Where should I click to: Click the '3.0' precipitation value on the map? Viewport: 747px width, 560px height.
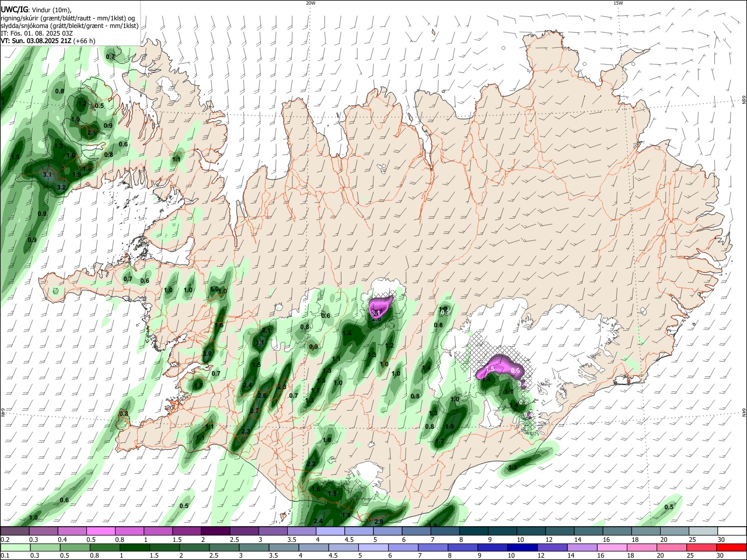207,354
